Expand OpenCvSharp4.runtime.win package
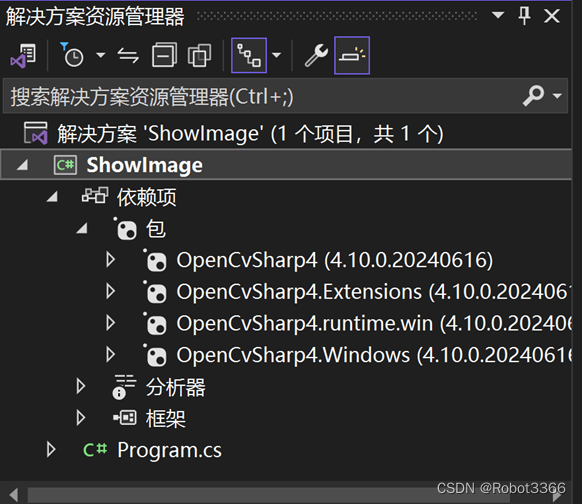 coord(110,323)
